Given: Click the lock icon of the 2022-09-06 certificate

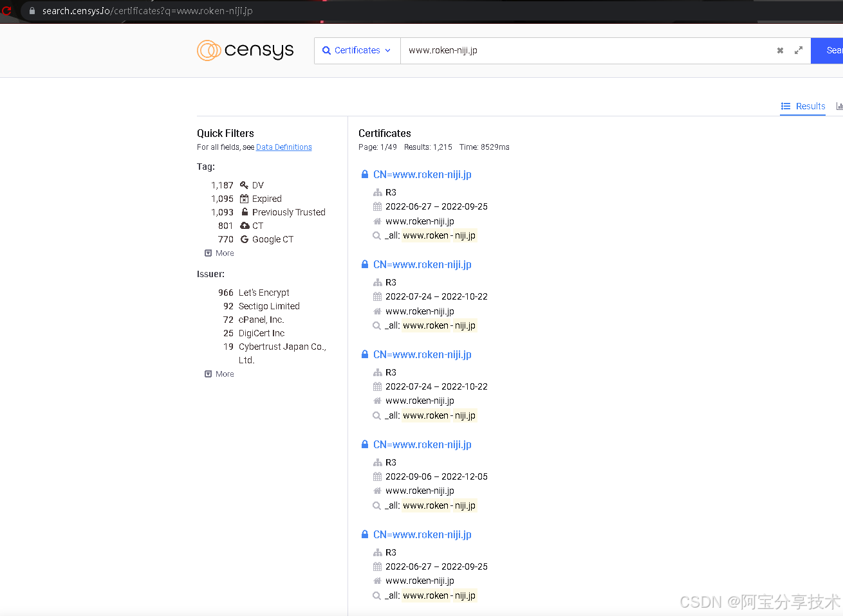Looking at the screenshot, I should [365, 444].
